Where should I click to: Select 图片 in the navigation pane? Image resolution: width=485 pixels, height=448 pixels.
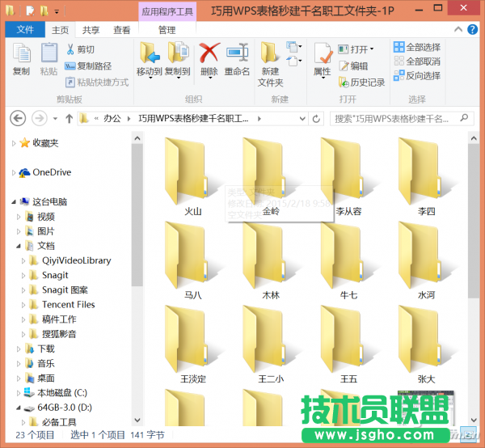(45, 231)
